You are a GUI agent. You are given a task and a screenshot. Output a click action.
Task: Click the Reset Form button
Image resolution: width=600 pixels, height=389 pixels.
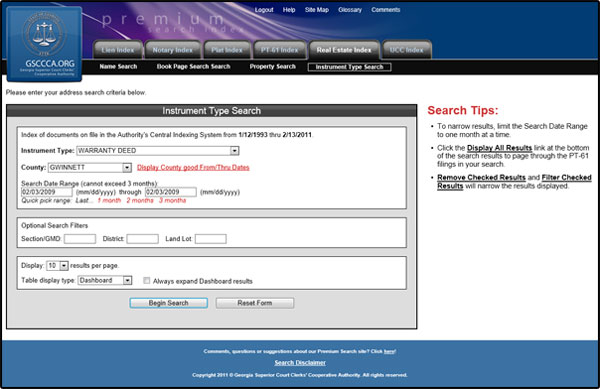click(x=255, y=303)
